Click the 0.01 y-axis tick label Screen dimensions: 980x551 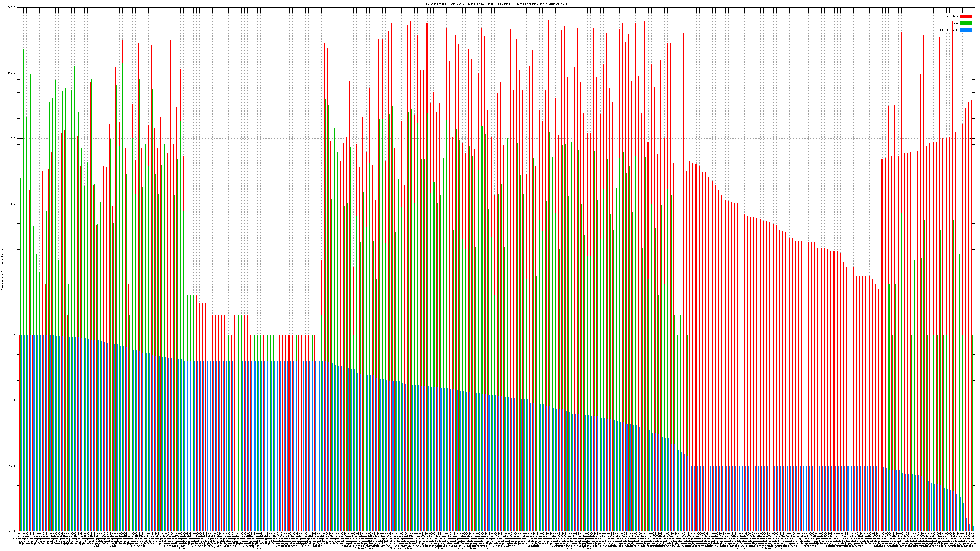pyautogui.click(x=13, y=465)
